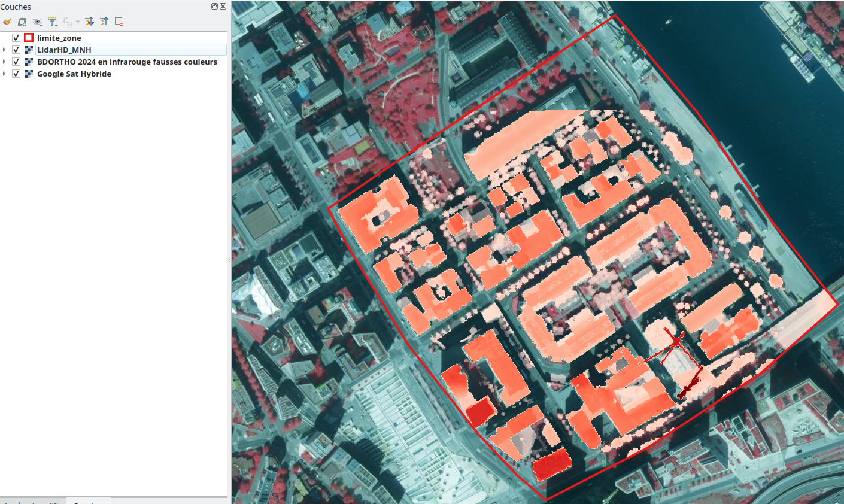Click the filter legend funnel icon
Viewport: 844px width, 504px height.
tap(53, 22)
